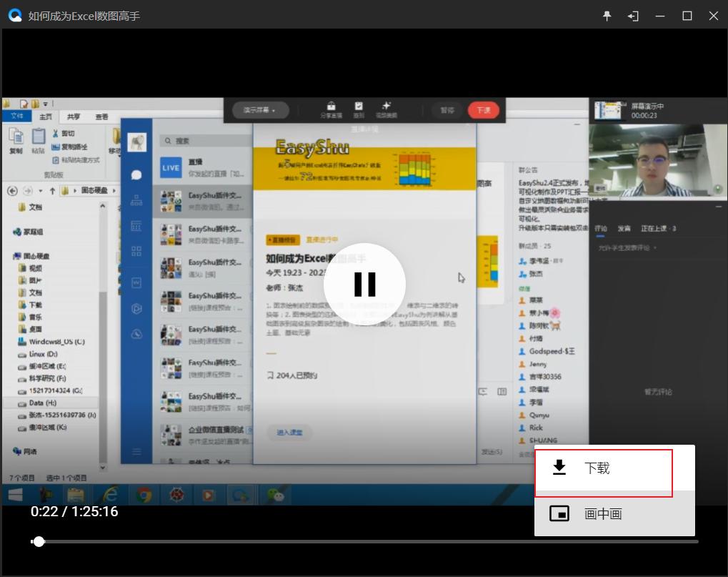
Task: Click Windows Start button in recorded taskbar
Action: coord(15,495)
